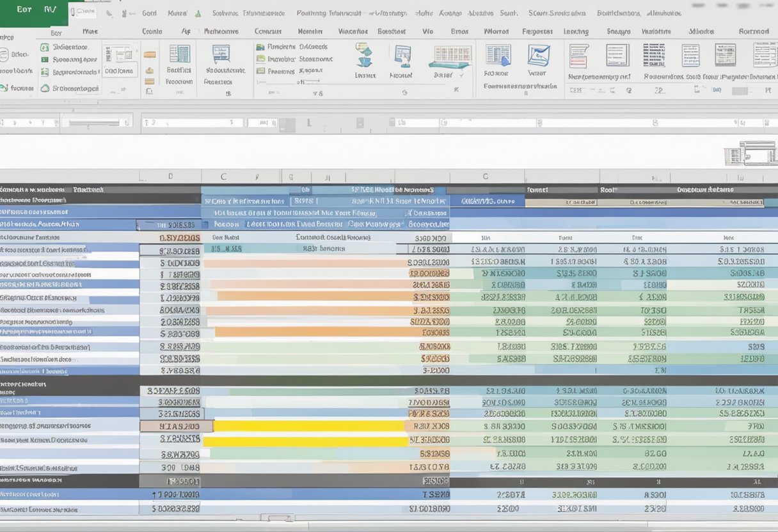Click the cloud icon in the left ribbon group
Image resolution: width=778 pixels, height=532 pixels.
pyautogui.click(x=44, y=87)
